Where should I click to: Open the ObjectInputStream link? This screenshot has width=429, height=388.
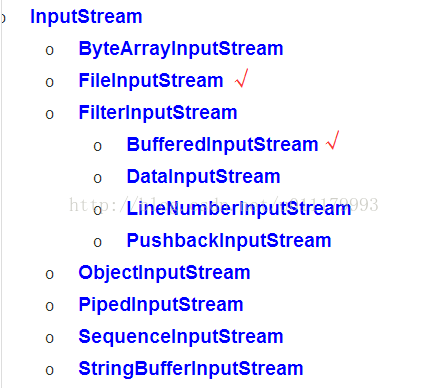coord(164,273)
